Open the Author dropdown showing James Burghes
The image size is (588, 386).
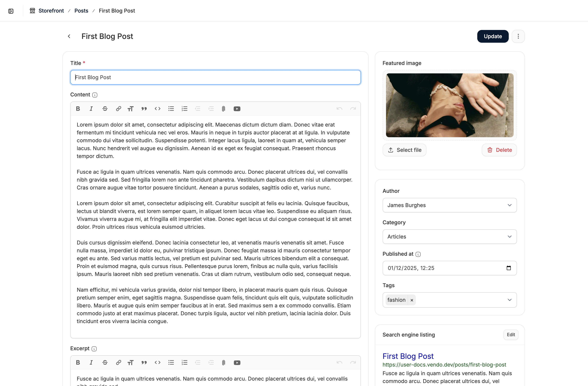coord(449,205)
